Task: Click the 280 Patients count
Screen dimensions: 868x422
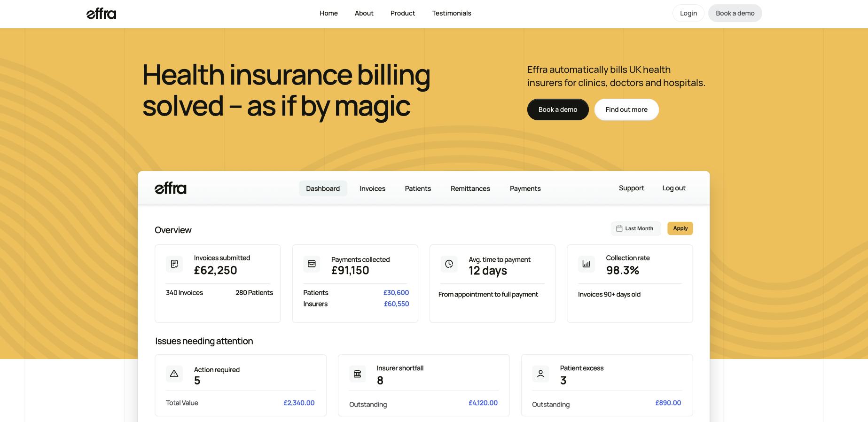Action: click(254, 292)
